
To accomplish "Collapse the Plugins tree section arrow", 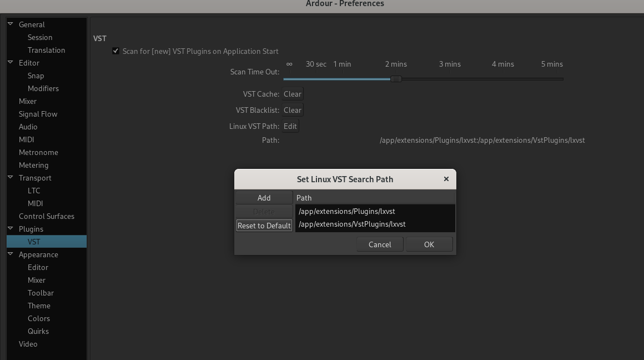I will (x=10, y=228).
